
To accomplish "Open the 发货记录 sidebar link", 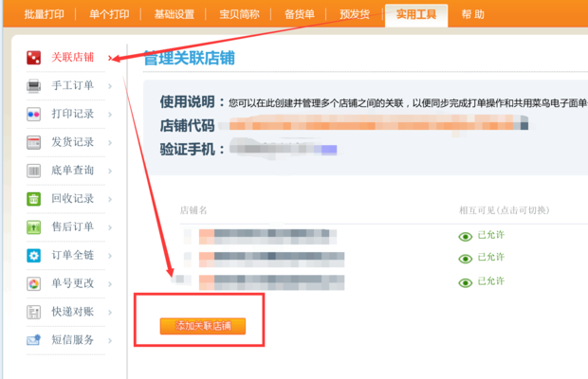I will click(73, 142).
